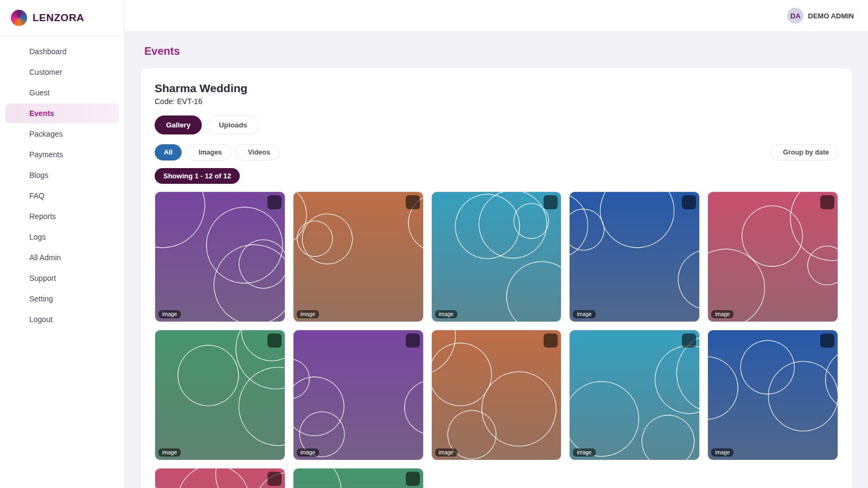Open the second-row green image thumbnail
868x488 pixels.
[220, 395]
